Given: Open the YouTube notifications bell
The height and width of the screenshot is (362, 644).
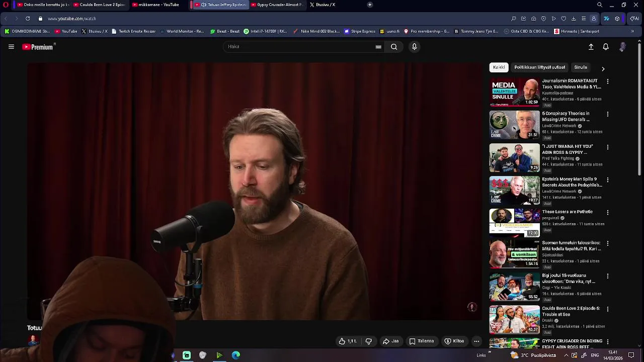Looking at the screenshot, I should point(606,47).
